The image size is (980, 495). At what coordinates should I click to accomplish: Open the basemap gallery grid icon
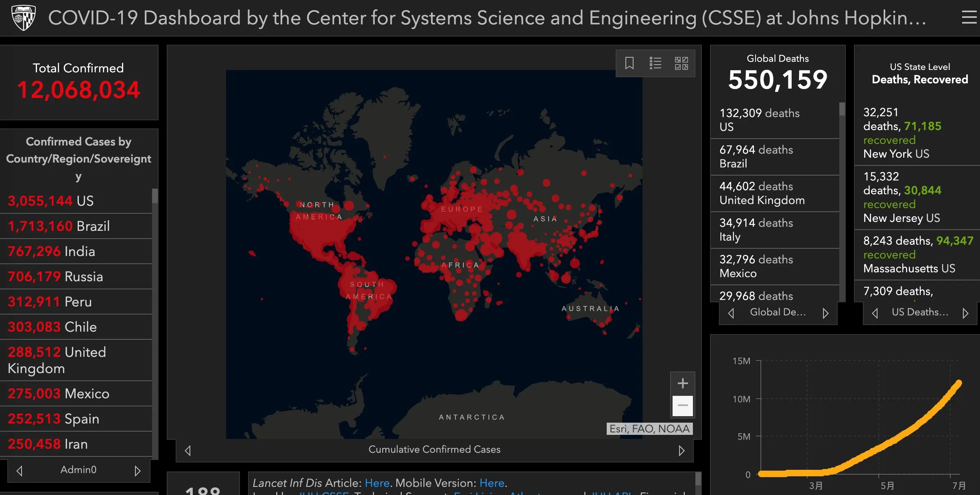click(x=681, y=63)
